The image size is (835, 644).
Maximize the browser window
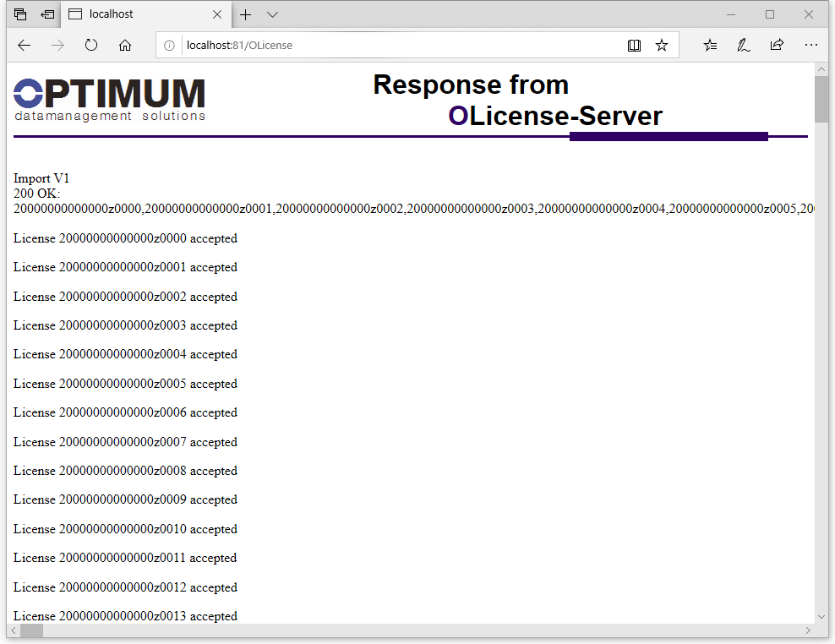(769, 14)
